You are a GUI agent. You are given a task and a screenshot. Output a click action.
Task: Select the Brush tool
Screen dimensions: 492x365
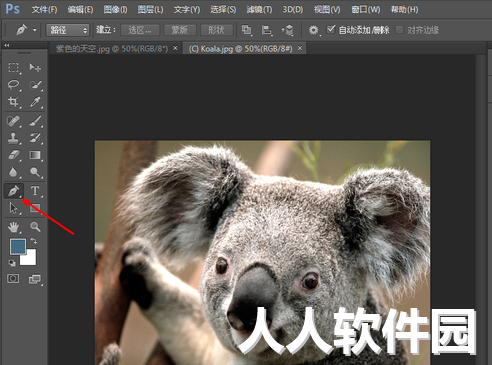click(35, 121)
